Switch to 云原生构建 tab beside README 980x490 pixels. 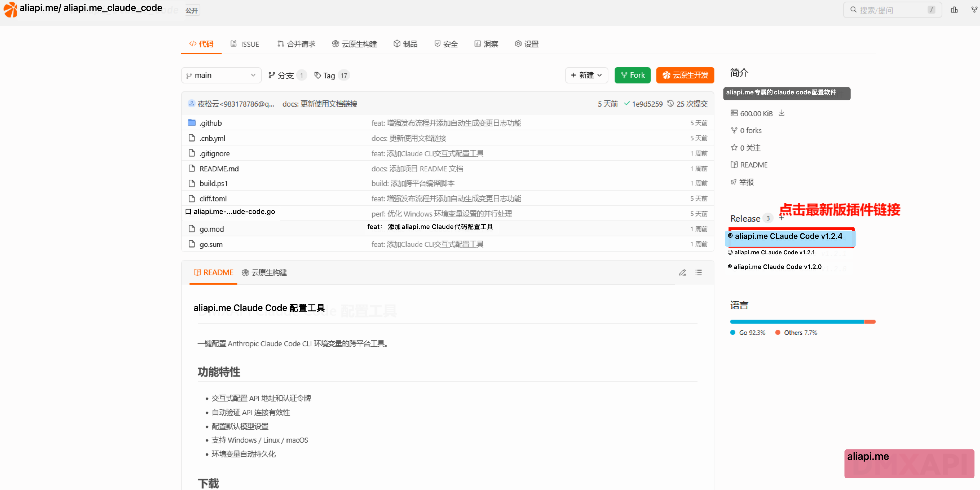(x=264, y=273)
